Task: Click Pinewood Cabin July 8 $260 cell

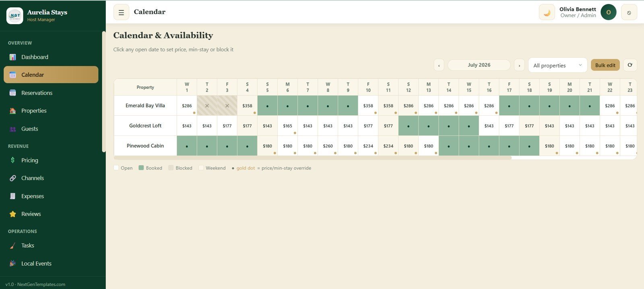Action: [x=328, y=146]
